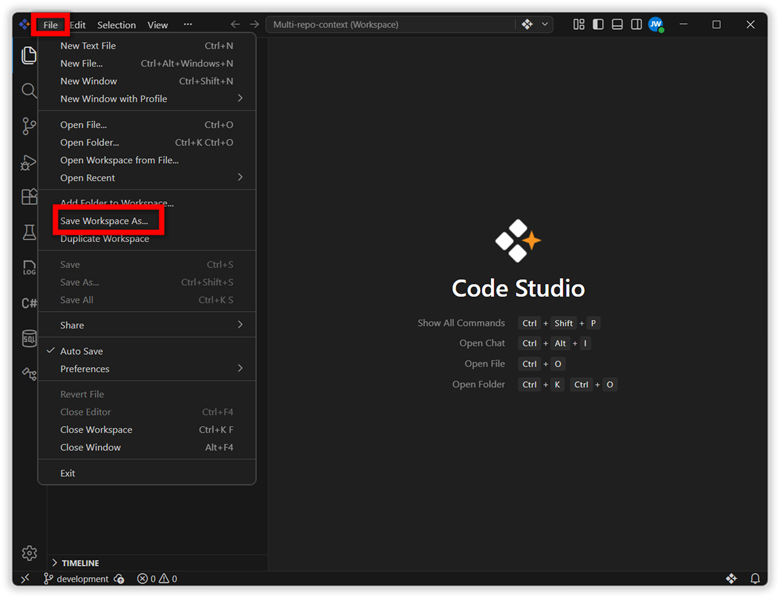The image size is (780, 598).
Task: Open the Run and Debug view
Action: pyautogui.click(x=29, y=162)
